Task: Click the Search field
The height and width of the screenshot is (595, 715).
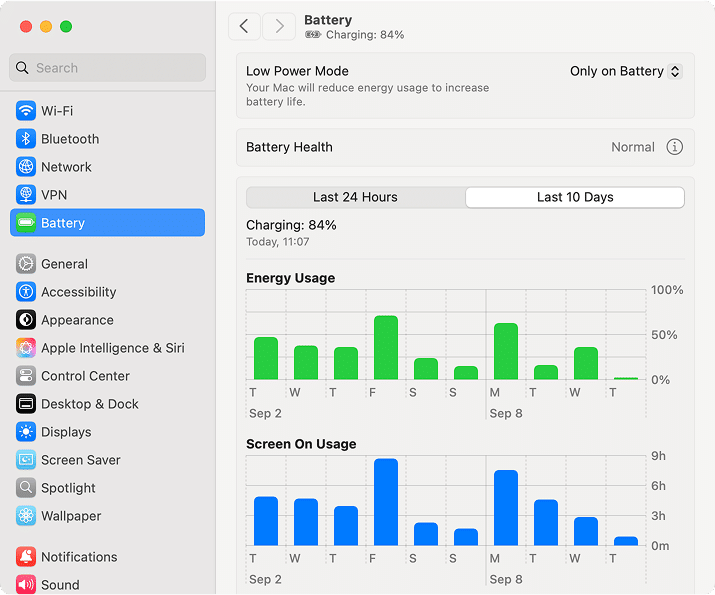Action: point(108,68)
